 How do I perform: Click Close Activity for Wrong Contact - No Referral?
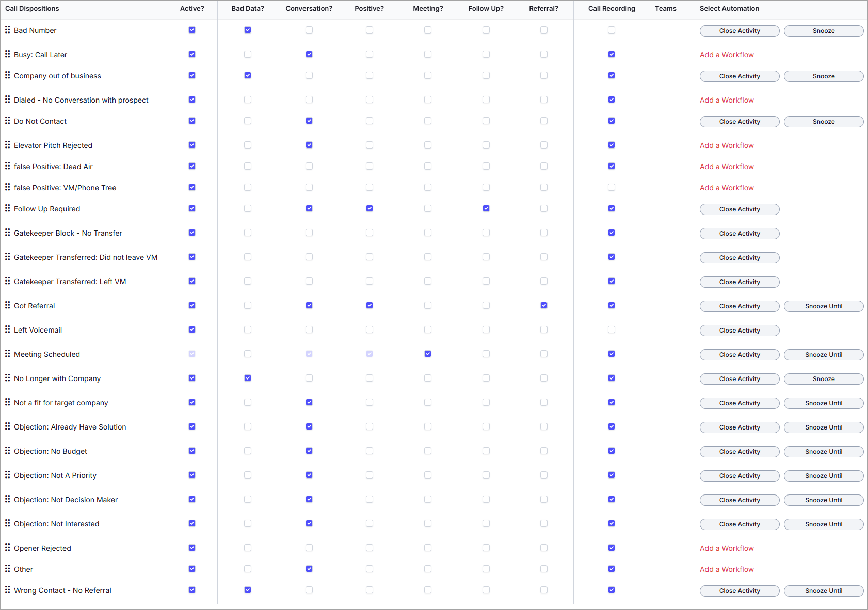tap(740, 591)
